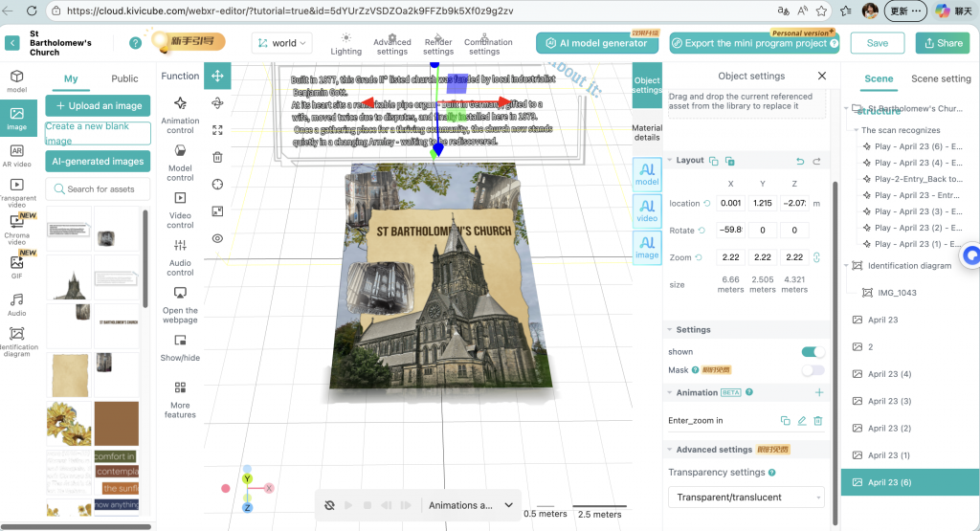Add a new animation with plus icon
Image resolution: width=980 pixels, height=531 pixels.
tap(819, 392)
